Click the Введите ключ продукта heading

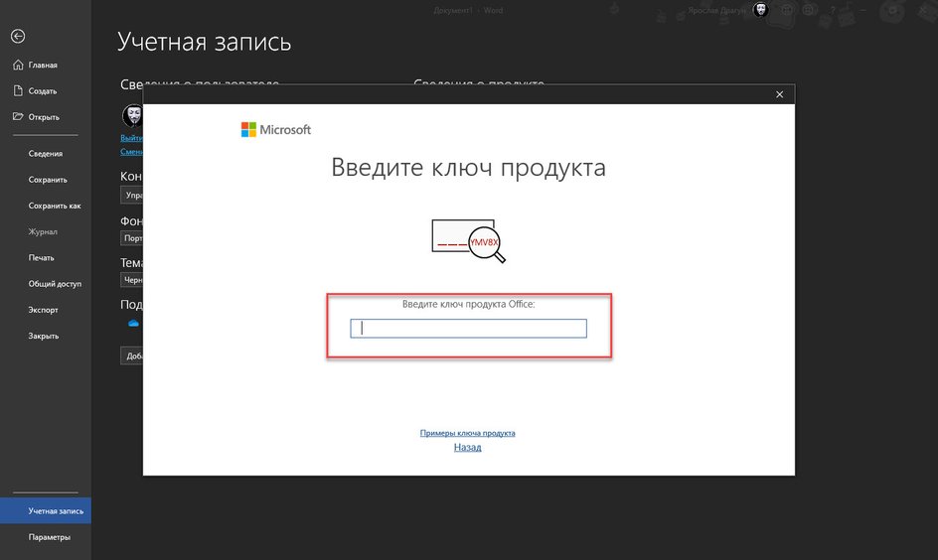point(468,168)
